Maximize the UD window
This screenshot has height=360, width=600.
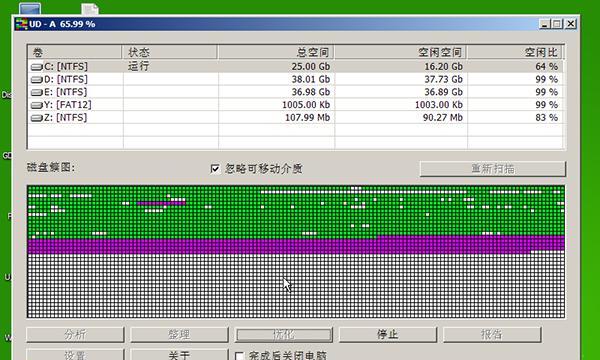pyautogui.click(x=557, y=24)
